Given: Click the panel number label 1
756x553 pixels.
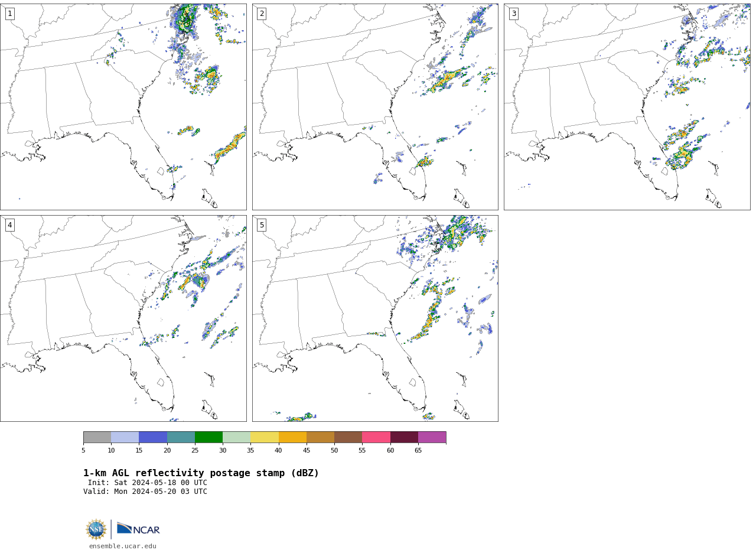Looking at the screenshot, I should (9, 14).
